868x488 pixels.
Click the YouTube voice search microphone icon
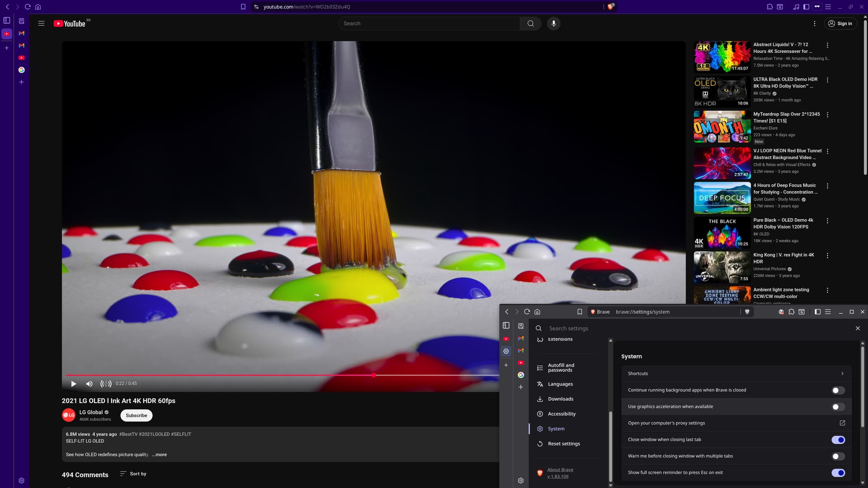pyautogui.click(x=553, y=23)
